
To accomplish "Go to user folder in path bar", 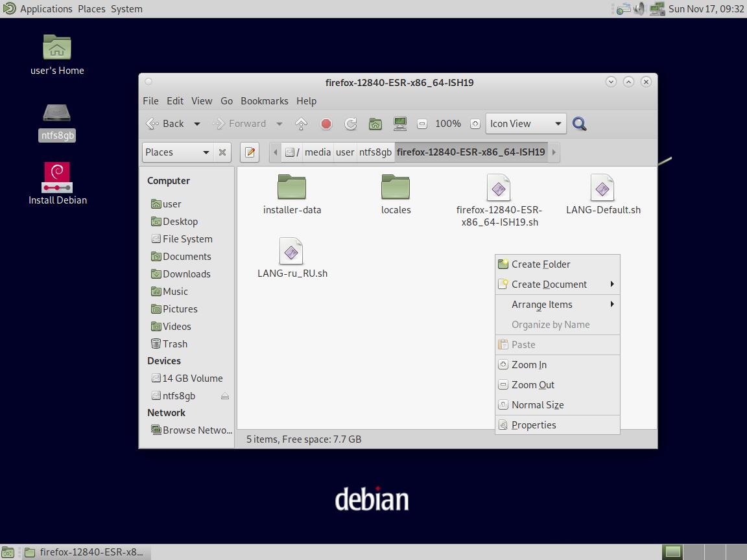I will click(345, 152).
